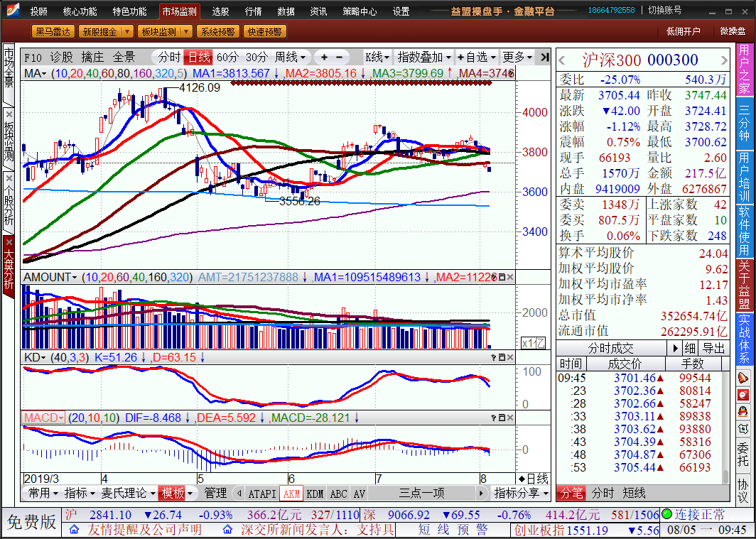Click the play arrow beside 分时成交
Viewport: 756px width, 539px height.
point(676,348)
